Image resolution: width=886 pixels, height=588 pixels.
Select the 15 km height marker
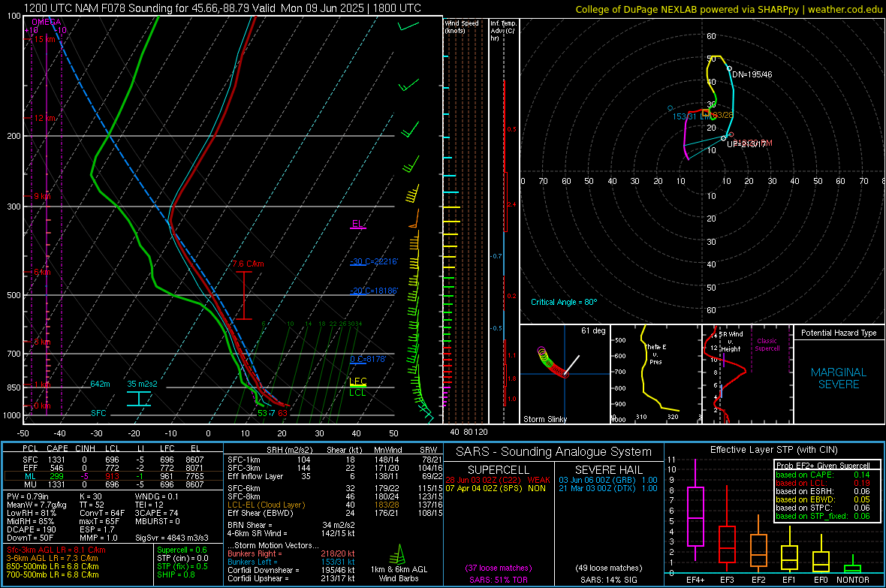pos(45,39)
